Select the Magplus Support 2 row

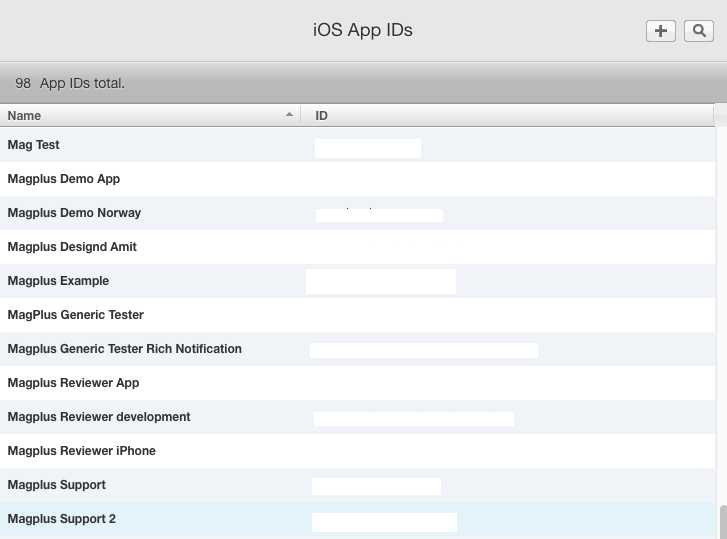click(357, 519)
